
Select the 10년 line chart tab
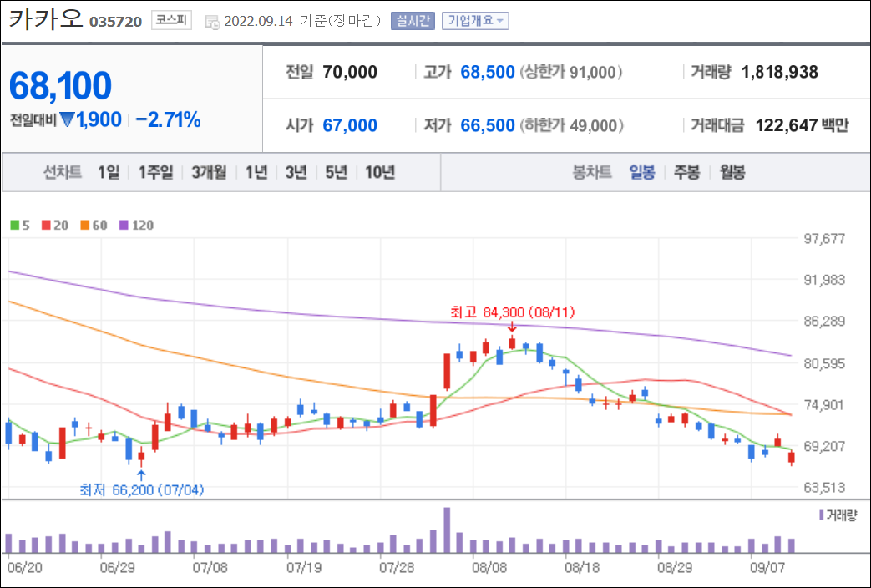[380, 172]
